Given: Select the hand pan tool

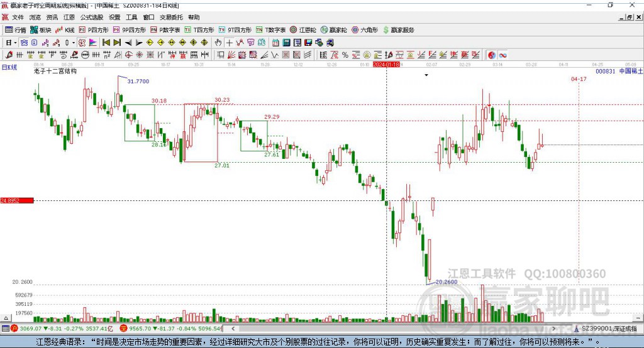Looking at the screenshot, I should click(218, 43).
